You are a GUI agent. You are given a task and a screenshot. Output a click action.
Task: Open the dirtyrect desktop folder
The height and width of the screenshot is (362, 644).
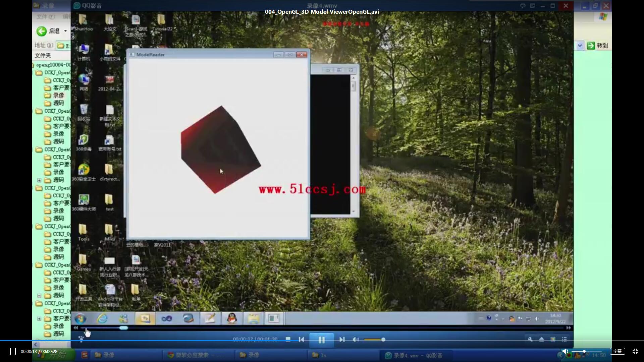point(109,173)
